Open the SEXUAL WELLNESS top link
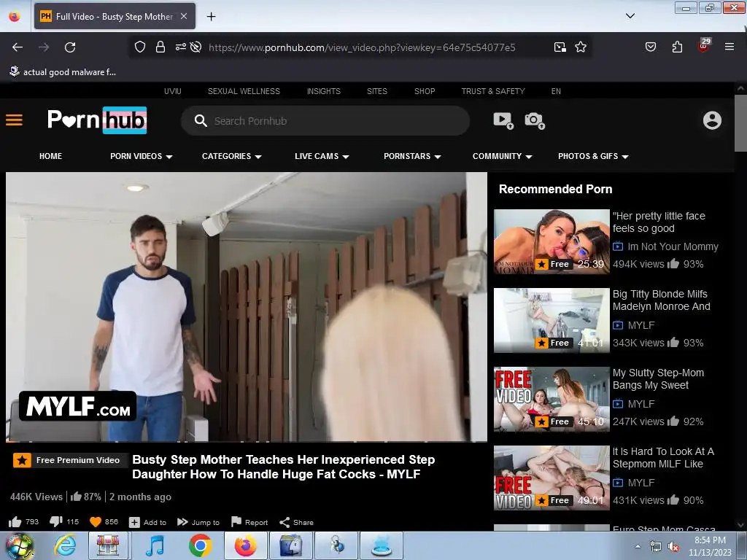This screenshot has width=747, height=560. [244, 91]
